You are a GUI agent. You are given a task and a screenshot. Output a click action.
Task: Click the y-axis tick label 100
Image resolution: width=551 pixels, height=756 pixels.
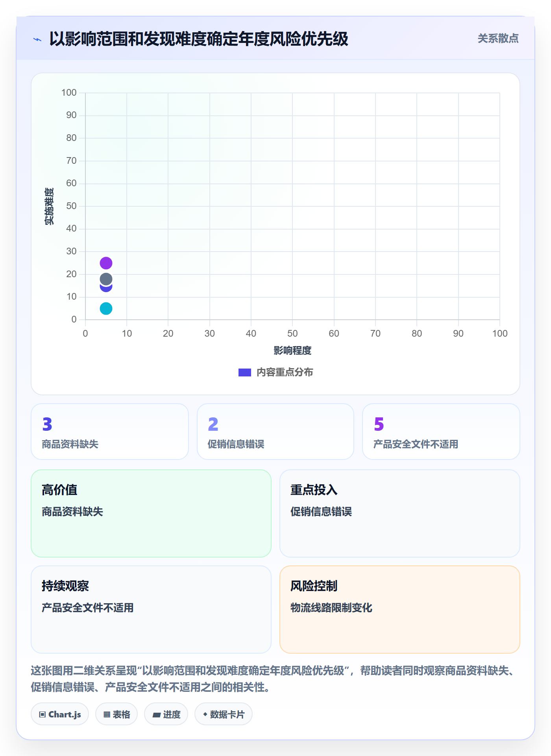pos(69,93)
